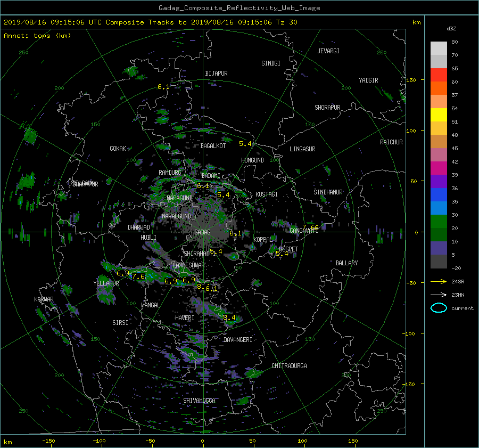Click the HANGAL city label
This screenshot has width=479, height=448.
(150, 305)
